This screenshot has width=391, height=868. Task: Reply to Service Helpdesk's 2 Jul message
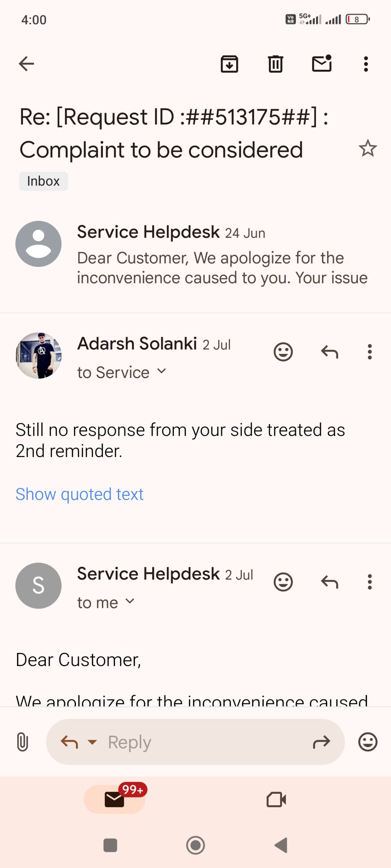(x=330, y=582)
